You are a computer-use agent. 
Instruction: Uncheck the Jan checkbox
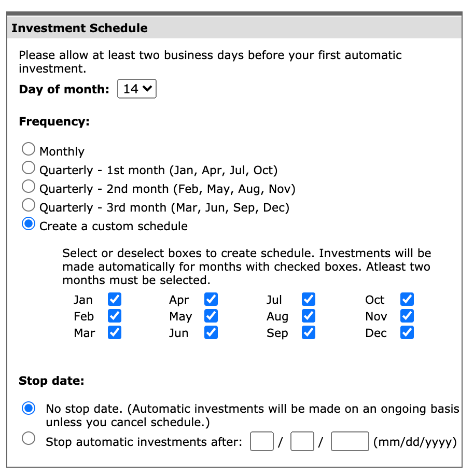tap(115, 299)
